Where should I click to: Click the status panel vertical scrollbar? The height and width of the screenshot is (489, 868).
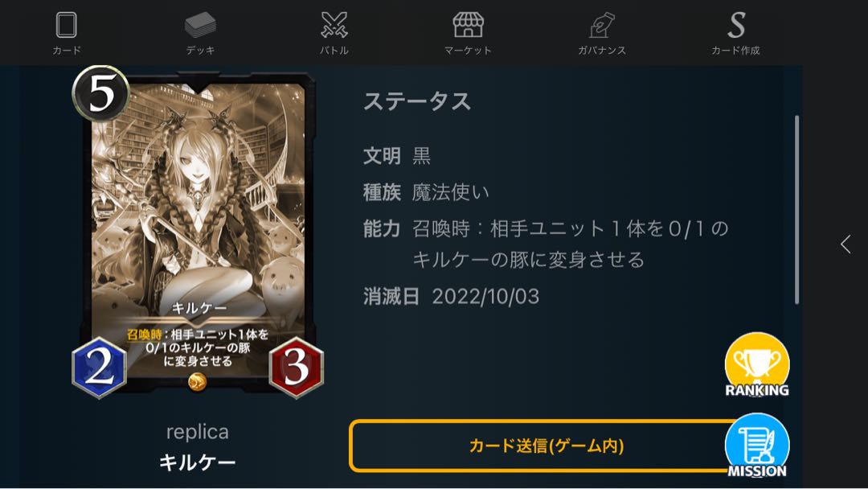click(x=796, y=209)
